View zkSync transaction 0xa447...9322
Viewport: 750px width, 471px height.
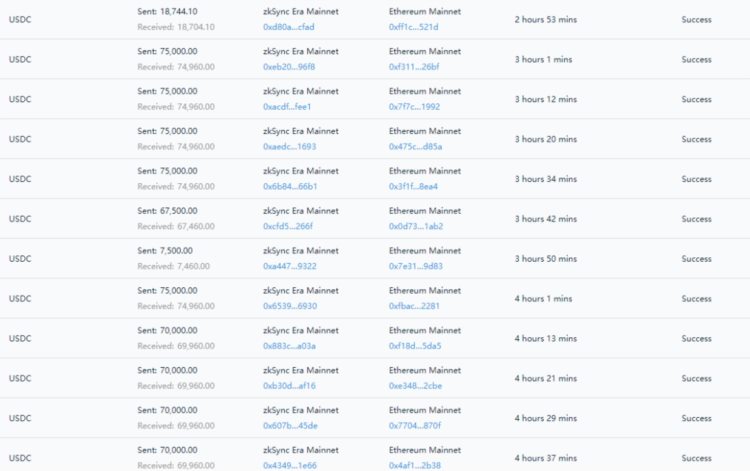(x=289, y=267)
